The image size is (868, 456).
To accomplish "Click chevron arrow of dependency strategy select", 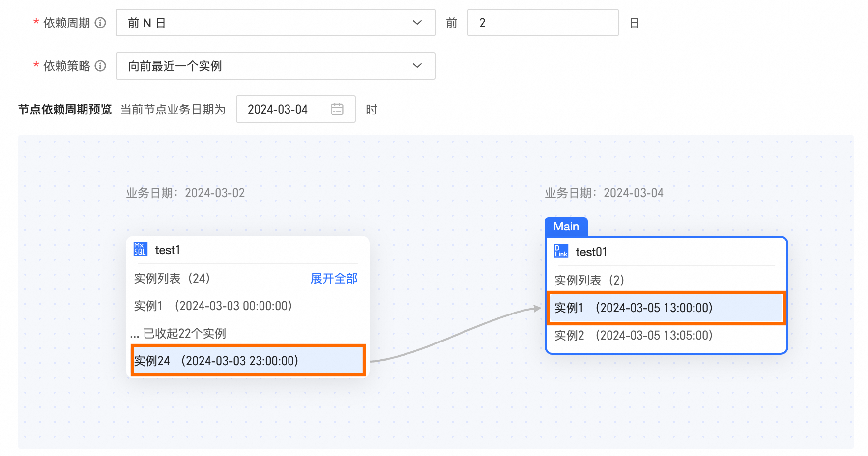I will pos(417,66).
